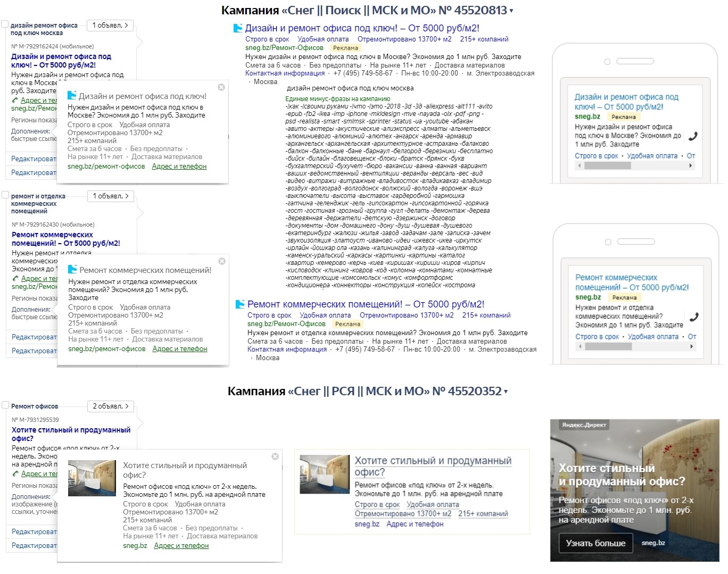This screenshot has height=574, width=728.
Task: Click the phone icon beside 'Адрес и тел' under the Дизайн ad
Action: tap(15, 100)
